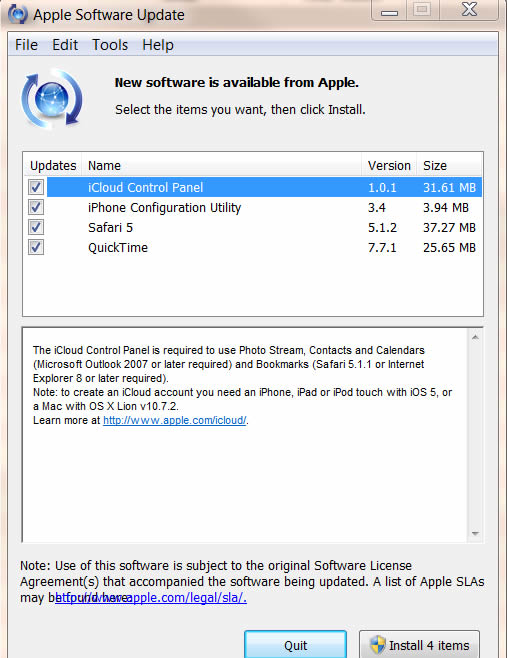The image size is (507, 658).
Task: Click the 37.27 MB size cell
Action: (449, 227)
